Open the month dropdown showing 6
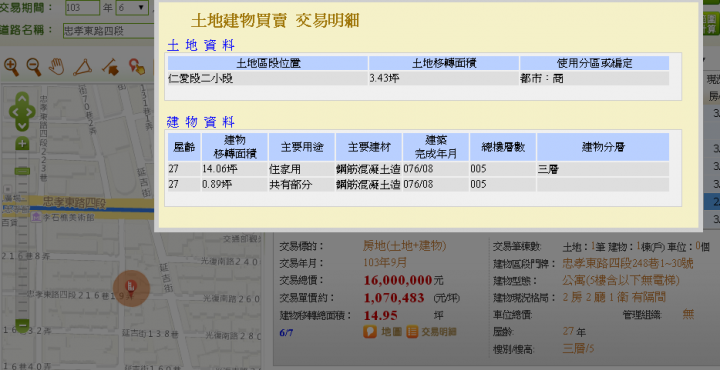Image resolution: width=720 pixels, height=370 pixels. (131, 8)
